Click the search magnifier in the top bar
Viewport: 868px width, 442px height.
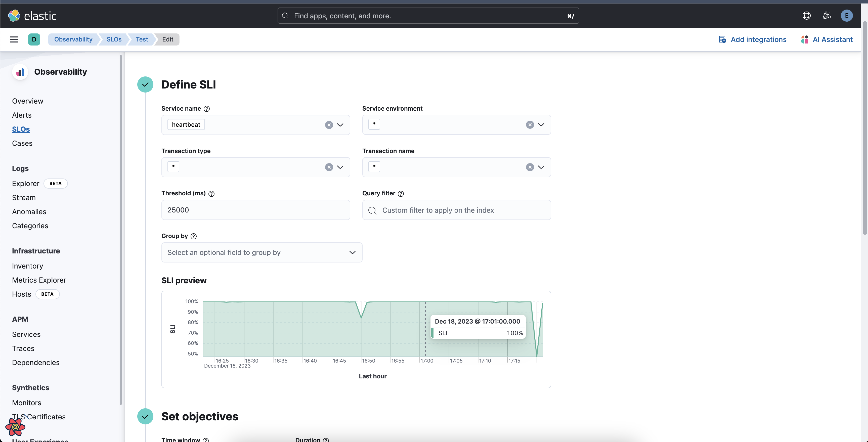tap(285, 16)
